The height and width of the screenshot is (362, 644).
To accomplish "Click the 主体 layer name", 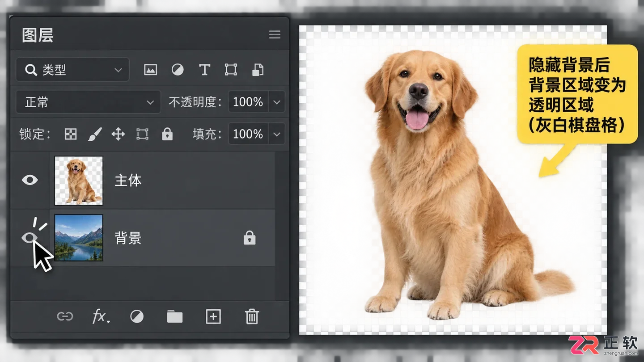I will (128, 180).
